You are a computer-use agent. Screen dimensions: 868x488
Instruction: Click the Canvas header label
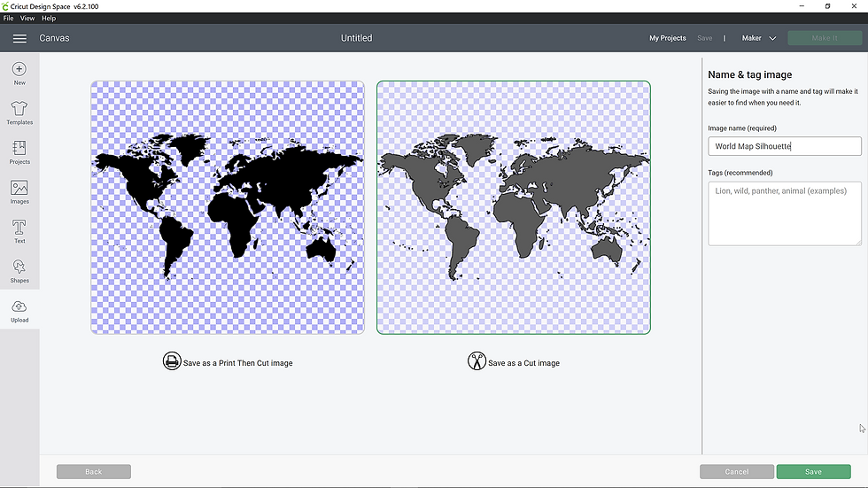pyautogui.click(x=54, y=38)
